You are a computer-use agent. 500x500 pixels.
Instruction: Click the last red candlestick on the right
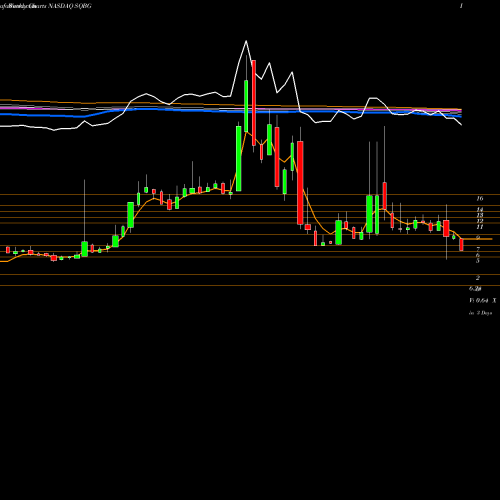pos(461,245)
